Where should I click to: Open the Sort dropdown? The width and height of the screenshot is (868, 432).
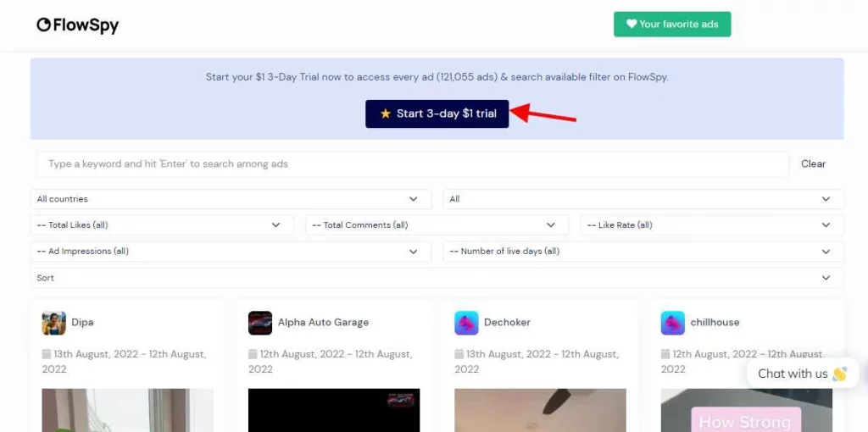[437, 278]
